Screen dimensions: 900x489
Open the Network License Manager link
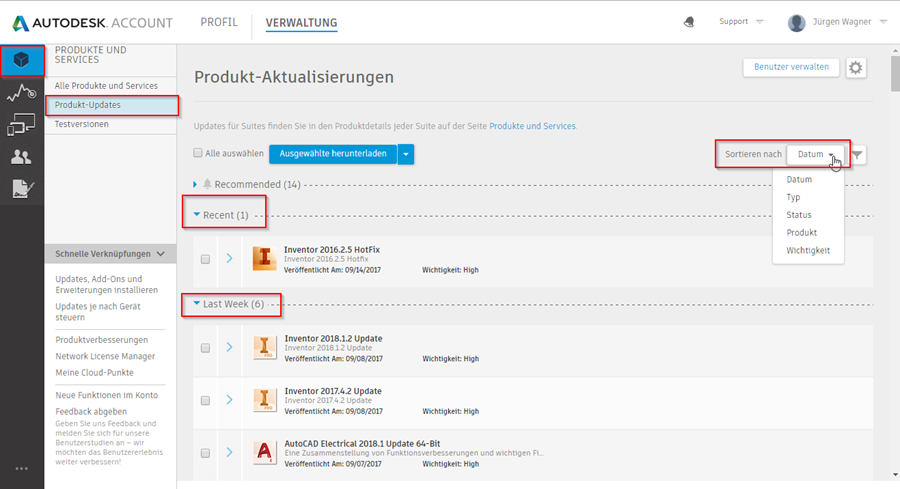(105, 356)
